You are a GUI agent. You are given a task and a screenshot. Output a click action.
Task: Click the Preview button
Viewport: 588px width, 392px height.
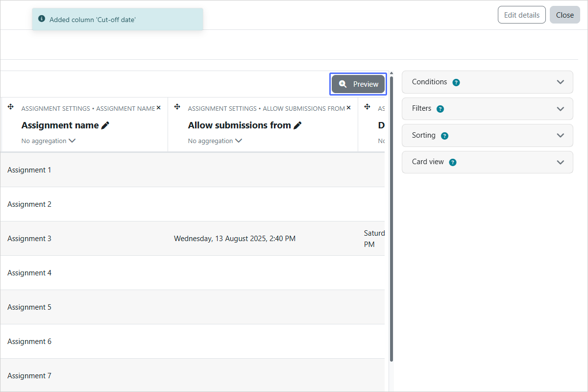[358, 84]
